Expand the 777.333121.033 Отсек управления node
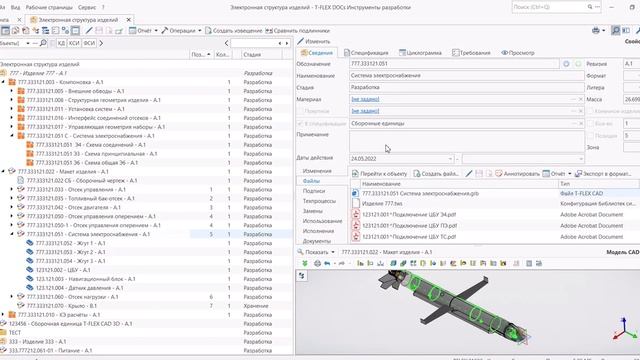Viewport: 640px width, 360px height. point(12,189)
